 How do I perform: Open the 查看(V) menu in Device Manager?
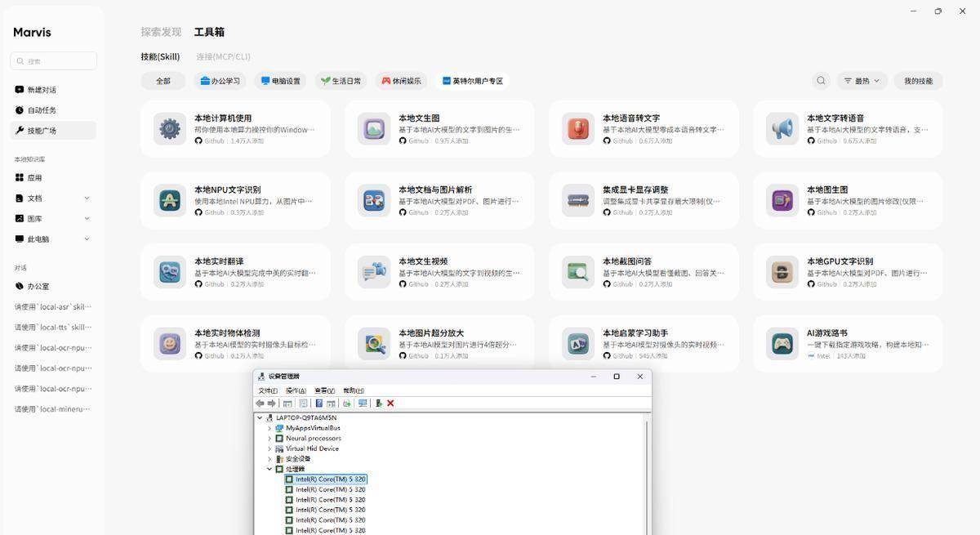pyautogui.click(x=324, y=390)
